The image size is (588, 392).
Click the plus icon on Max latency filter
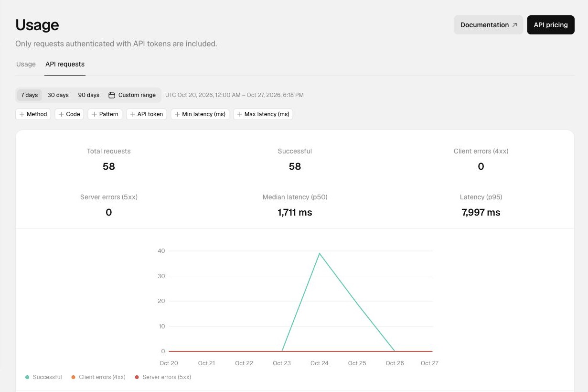[240, 114]
